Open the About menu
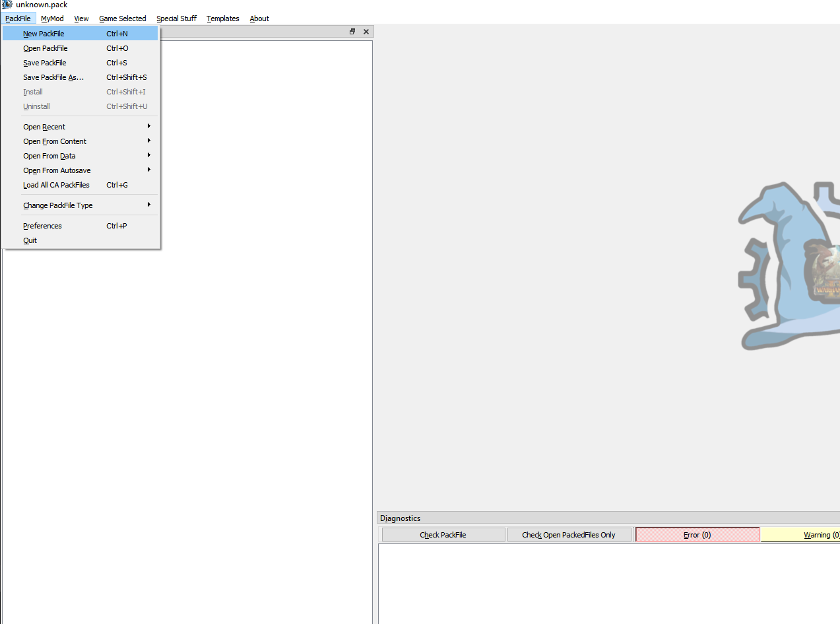The height and width of the screenshot is (624, 840). click(x=259, y=18)
